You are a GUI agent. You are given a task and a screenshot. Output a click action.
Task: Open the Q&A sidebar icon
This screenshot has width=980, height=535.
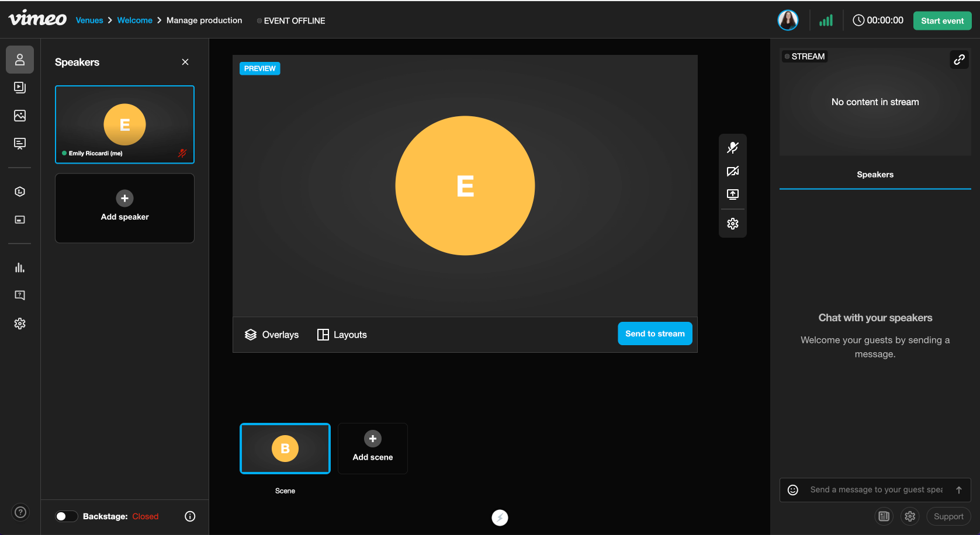[x=20, y=296]
